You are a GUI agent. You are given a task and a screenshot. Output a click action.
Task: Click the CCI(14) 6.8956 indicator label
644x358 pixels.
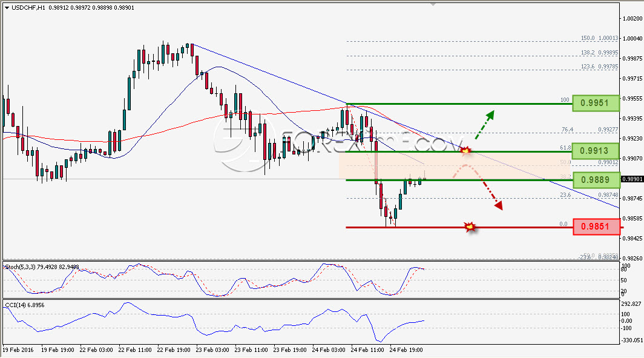[x=25, y=305]
